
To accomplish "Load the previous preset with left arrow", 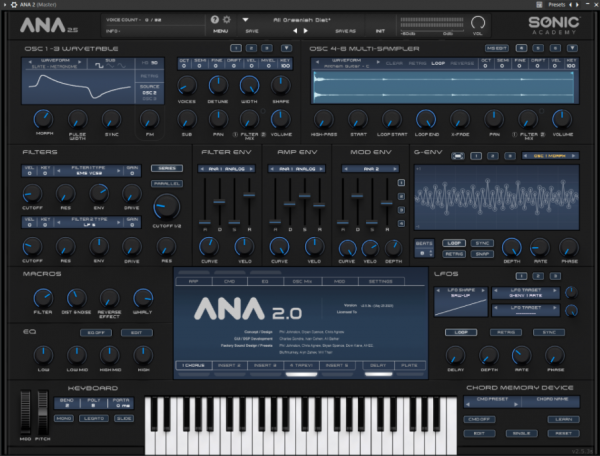I will click(295, 31).
